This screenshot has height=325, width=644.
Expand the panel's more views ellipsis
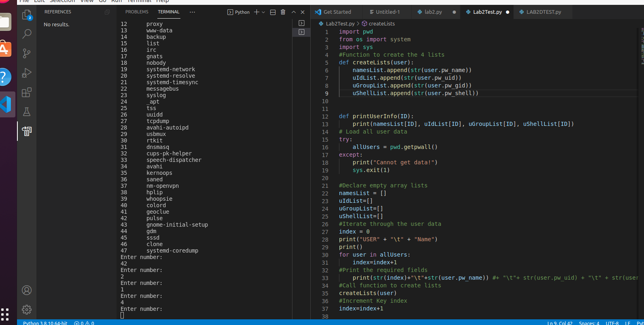[192, 12]
